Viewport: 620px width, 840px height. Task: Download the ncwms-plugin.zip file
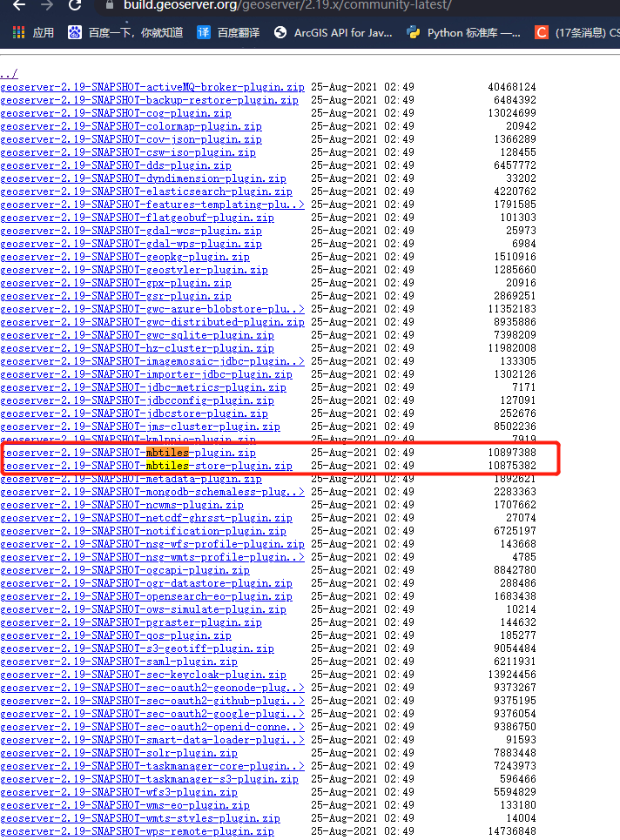(122, 505)
